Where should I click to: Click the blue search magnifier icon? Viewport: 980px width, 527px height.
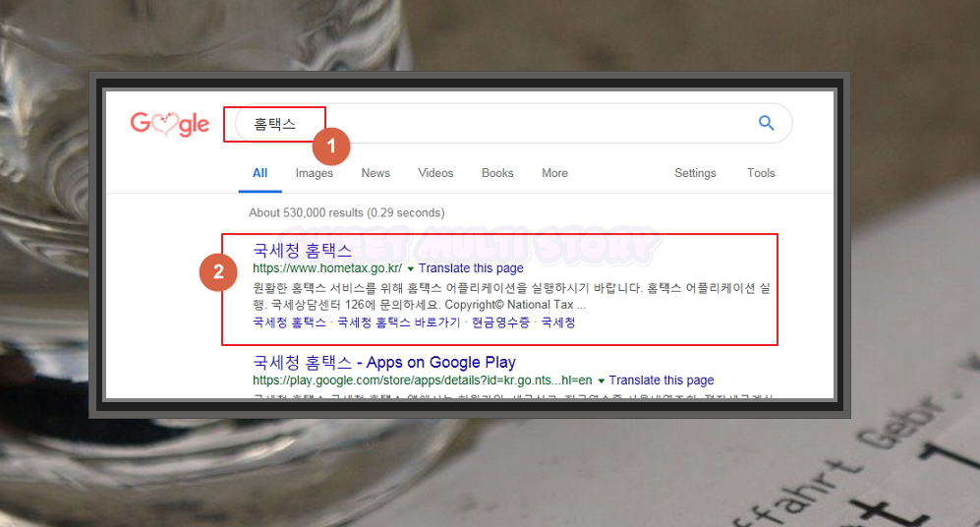[x=767, y=123]
